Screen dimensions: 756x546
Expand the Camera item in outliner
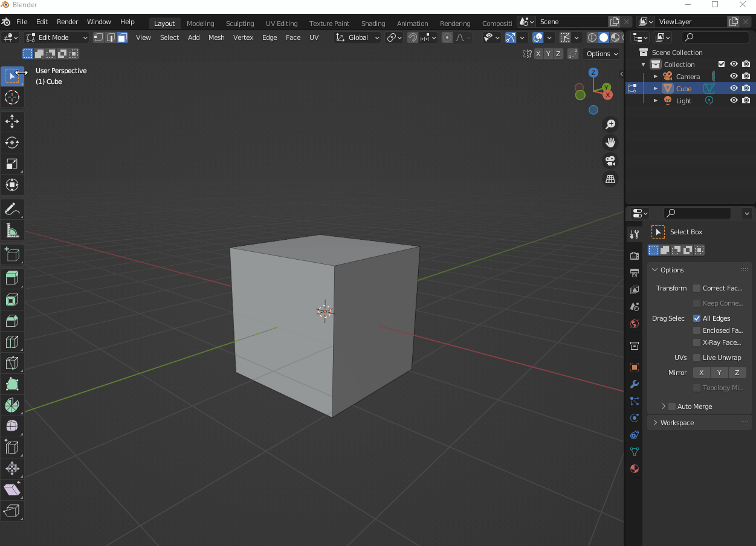(656, 77)
